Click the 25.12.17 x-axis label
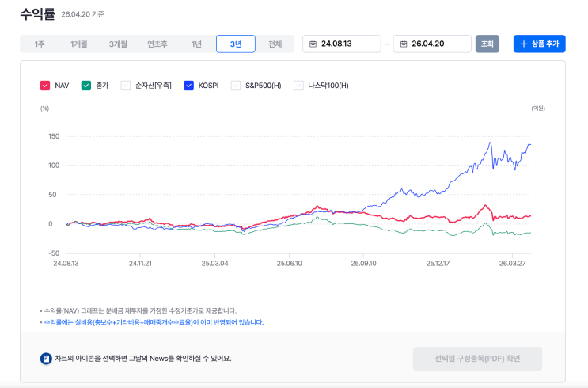588x388 pixels. (438, 264)
